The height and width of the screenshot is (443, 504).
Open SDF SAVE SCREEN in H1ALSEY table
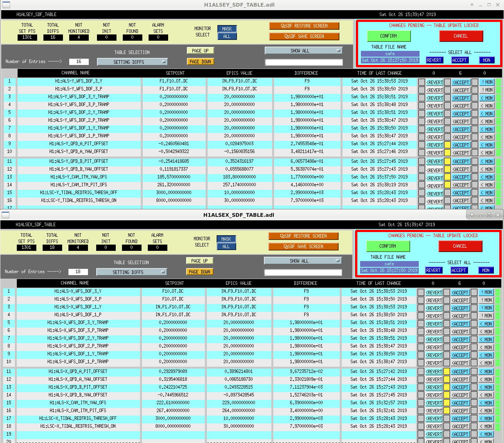(x=304, y=36)
